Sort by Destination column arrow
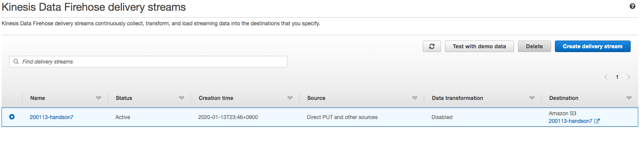 (x=629, y=98)
